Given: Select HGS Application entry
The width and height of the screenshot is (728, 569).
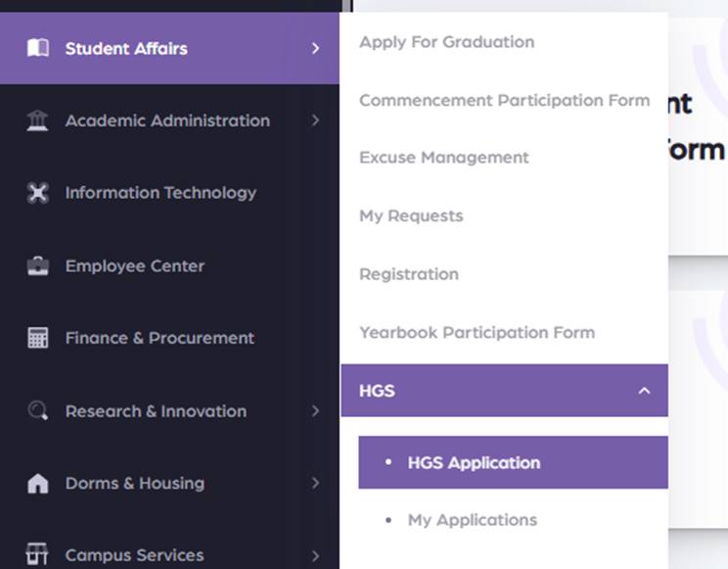Looking at the screenshot, I should pos(474,463).
